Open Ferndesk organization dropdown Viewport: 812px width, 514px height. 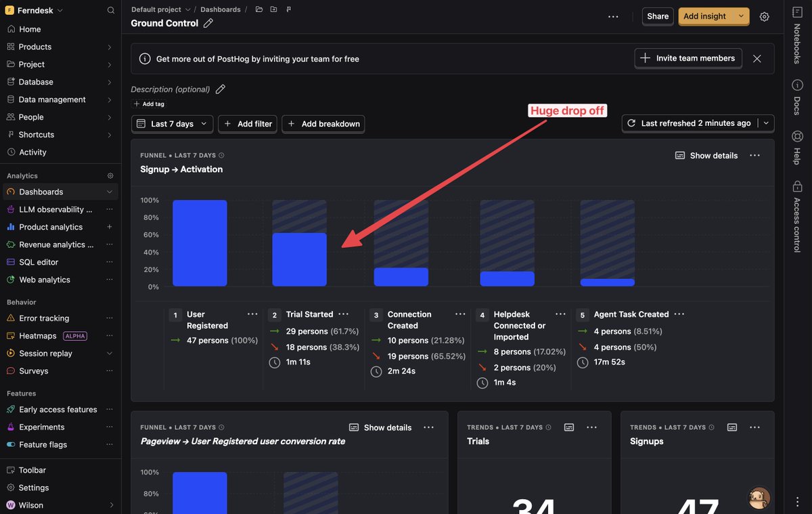(x=34, y=10)
